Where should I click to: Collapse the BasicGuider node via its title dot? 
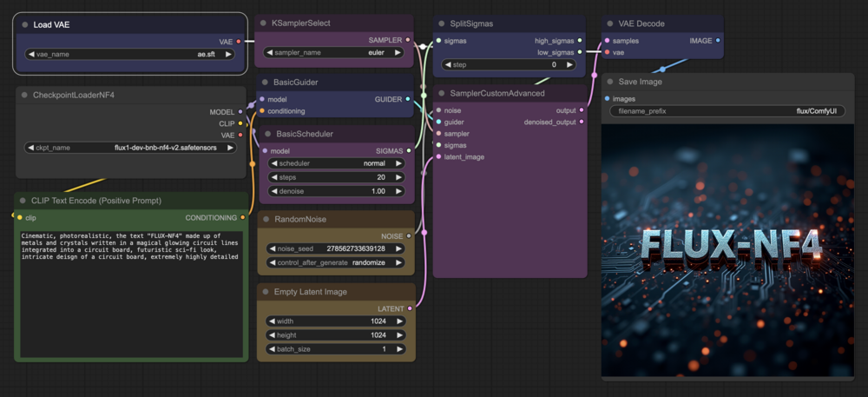pyautogui.click(x=265, y=83)
